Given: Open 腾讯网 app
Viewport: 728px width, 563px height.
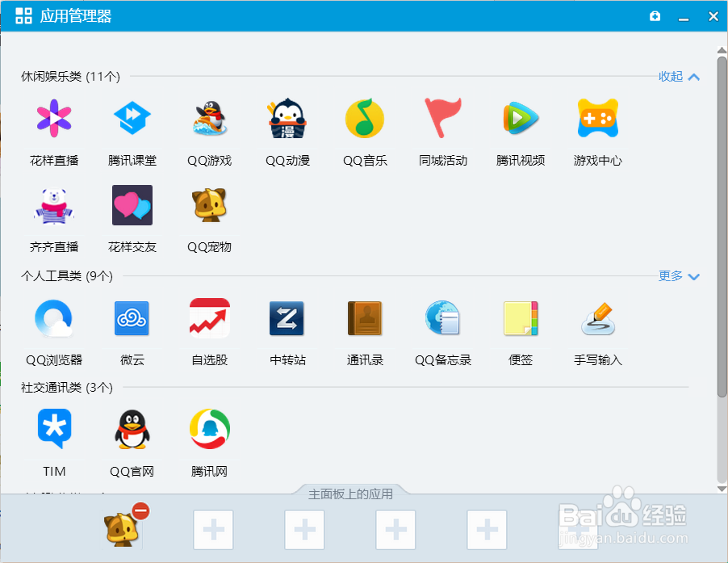Looking at the screenshot, I should click(210, 429).
